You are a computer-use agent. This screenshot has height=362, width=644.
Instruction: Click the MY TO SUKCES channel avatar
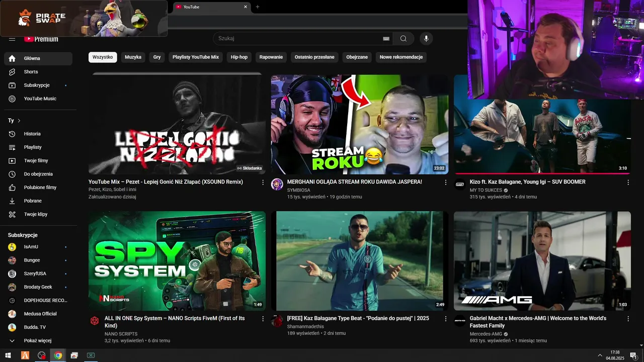[x=460, y=184]
